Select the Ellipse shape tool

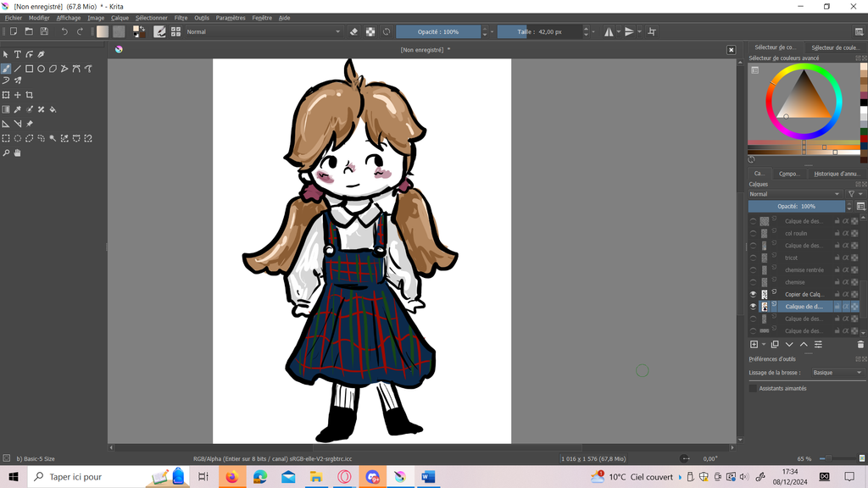pos(41,69)
